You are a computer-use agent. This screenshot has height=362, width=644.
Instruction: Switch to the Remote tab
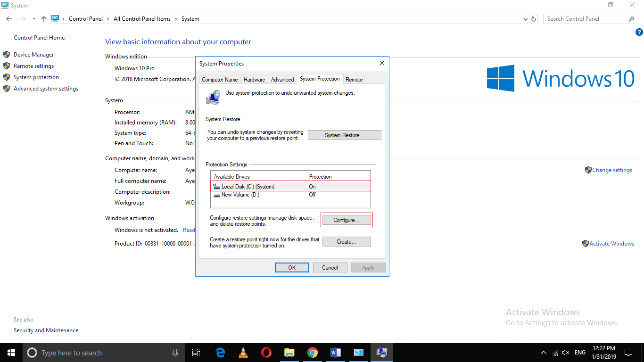click(x=354, y=79)
